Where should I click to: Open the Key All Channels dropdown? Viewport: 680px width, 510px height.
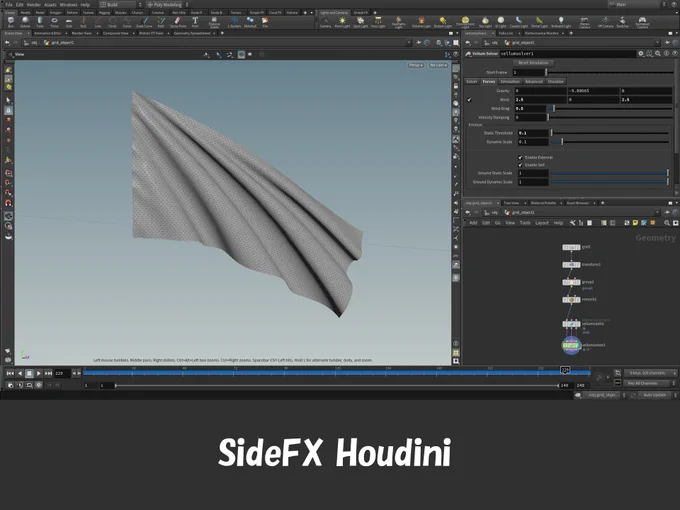pos(650,383)
